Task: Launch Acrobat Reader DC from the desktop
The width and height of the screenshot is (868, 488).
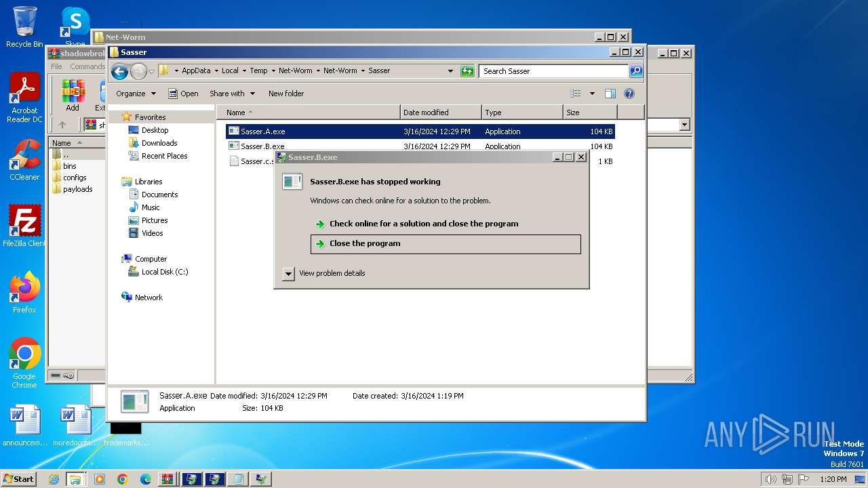Action: [24, 98]
